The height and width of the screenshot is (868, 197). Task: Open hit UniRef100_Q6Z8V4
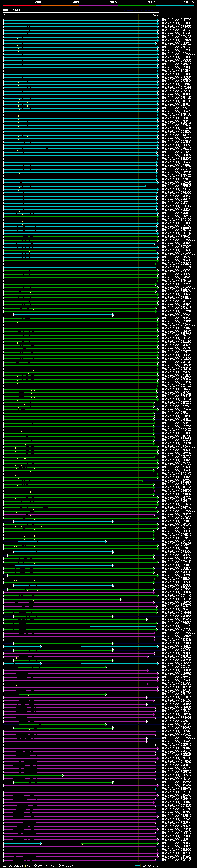(177, 40)
